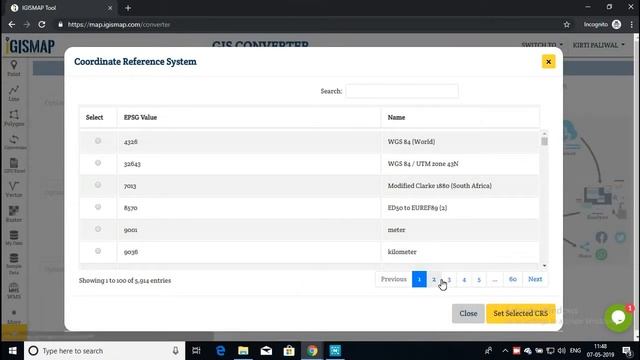Viewport: 640px width, 360px height.
Task: Select the radio button for EPSG 32643
Action: click(98, 163)
